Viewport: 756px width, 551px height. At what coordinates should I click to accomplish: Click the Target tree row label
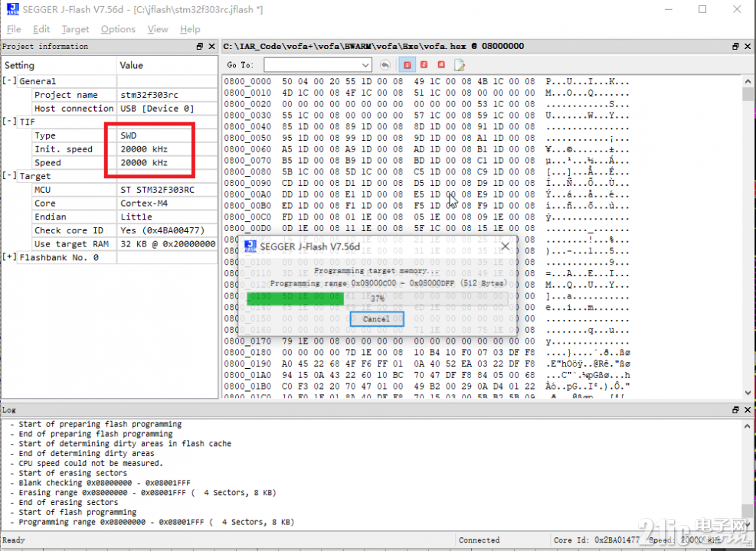(x=34, y=176)
